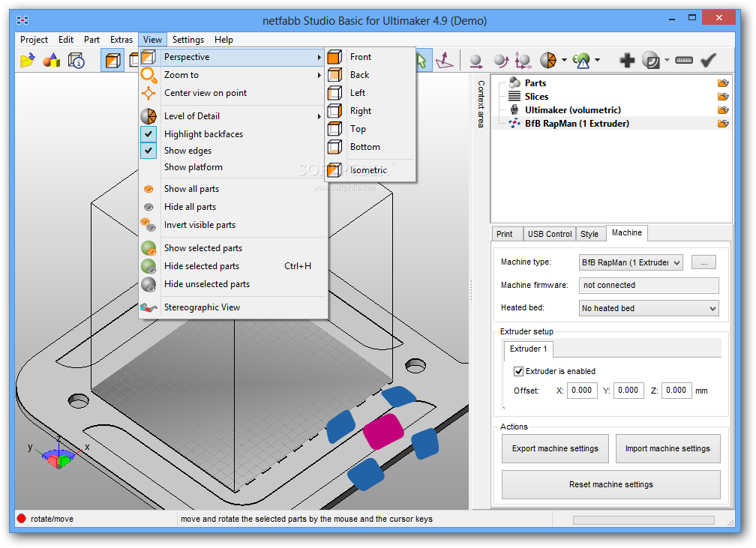Click the scale part icon
This screenshot has width=756, height=548.
click(523, 61)
